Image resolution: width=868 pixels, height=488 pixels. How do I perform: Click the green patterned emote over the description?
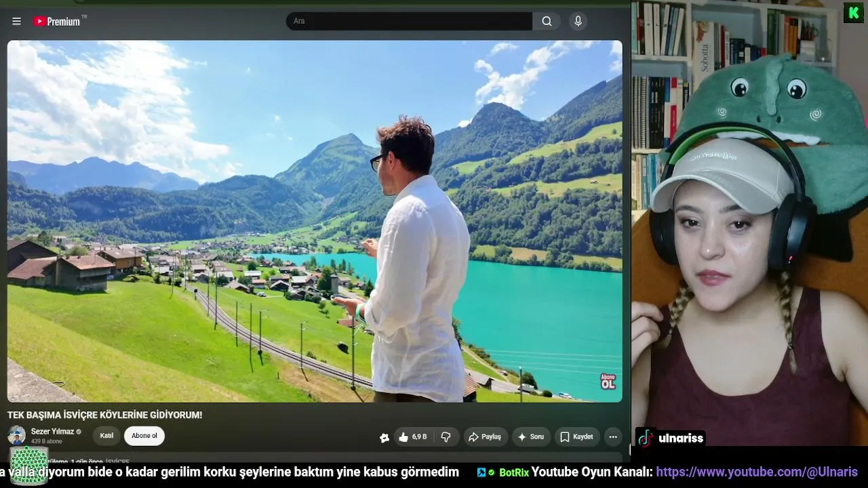pos(29,465)
